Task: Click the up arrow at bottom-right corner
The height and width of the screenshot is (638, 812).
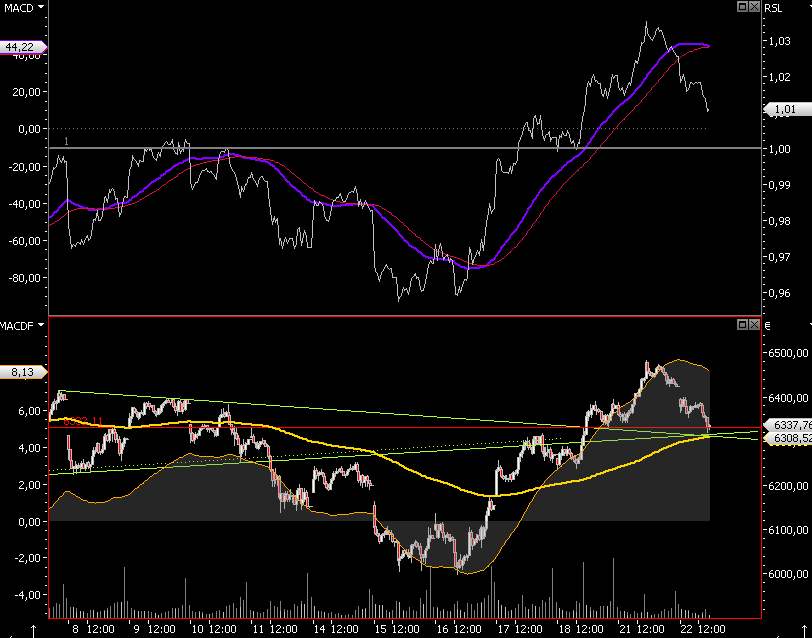Action: (804, 631)
